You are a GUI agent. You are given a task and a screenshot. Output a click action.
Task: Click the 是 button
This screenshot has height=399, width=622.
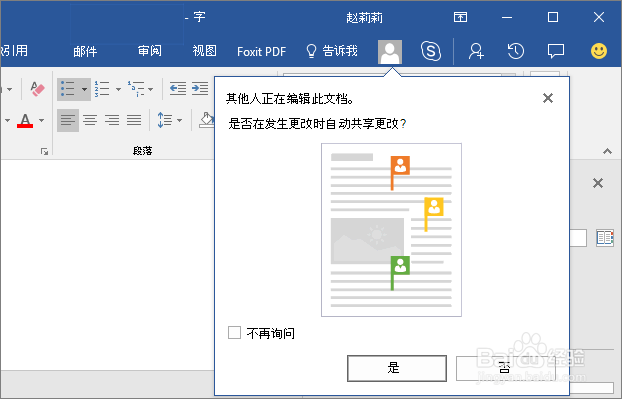point(397,368)
